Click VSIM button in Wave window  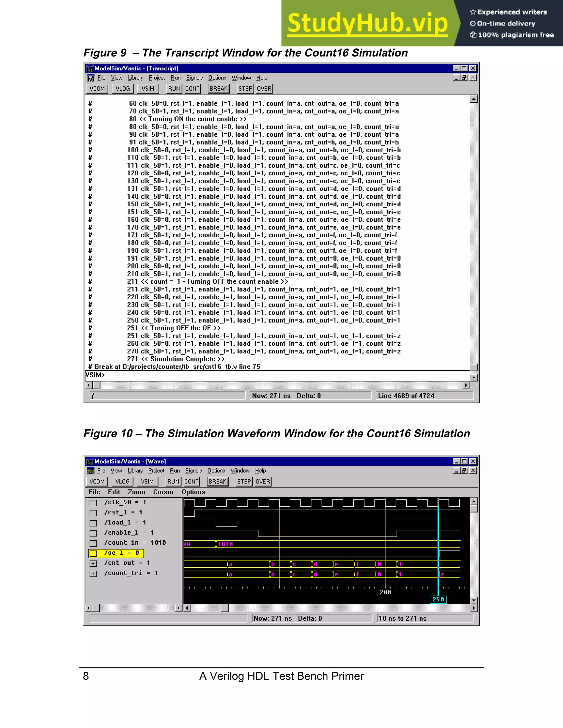click(x=147, y=482)
